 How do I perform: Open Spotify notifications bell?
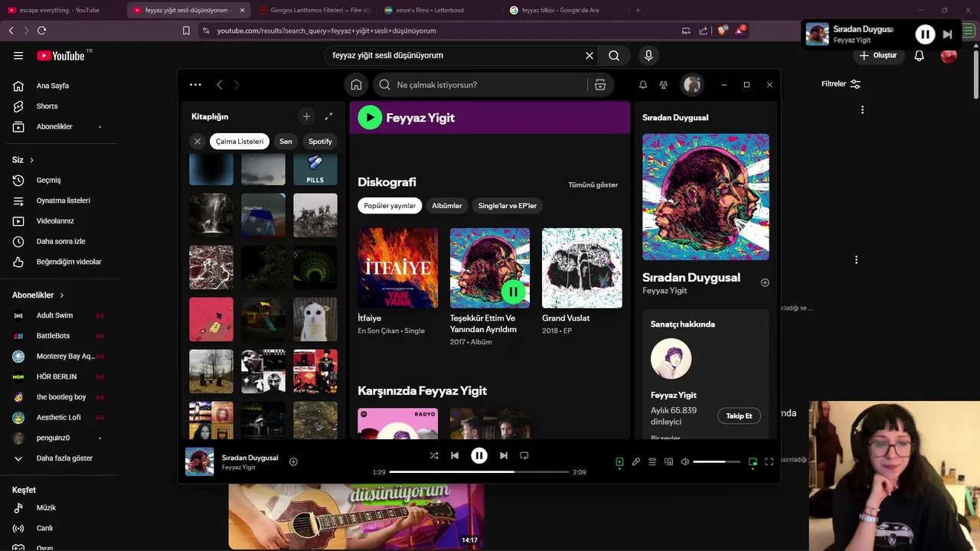[643, 85]
